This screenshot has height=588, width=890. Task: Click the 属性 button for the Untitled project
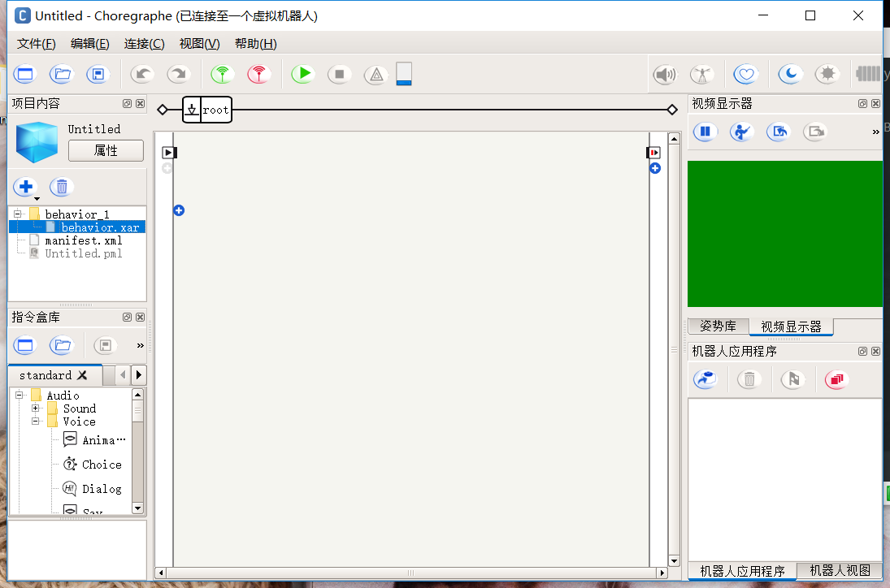point(106,150)
